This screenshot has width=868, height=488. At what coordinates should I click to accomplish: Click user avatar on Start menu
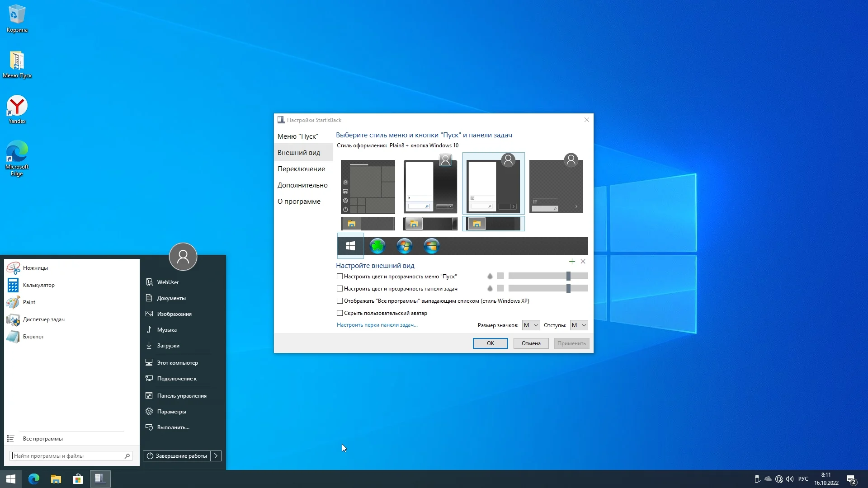point(183,257)
